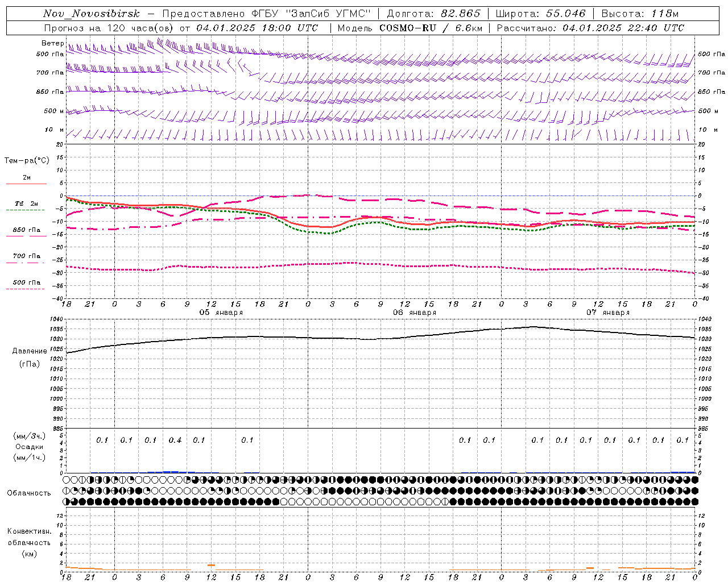Click the 'Рассчитано: 04.01.2025 22:40 UTC' text
Viewport: 728px width, 582px height.
click(x=590, y=28)
